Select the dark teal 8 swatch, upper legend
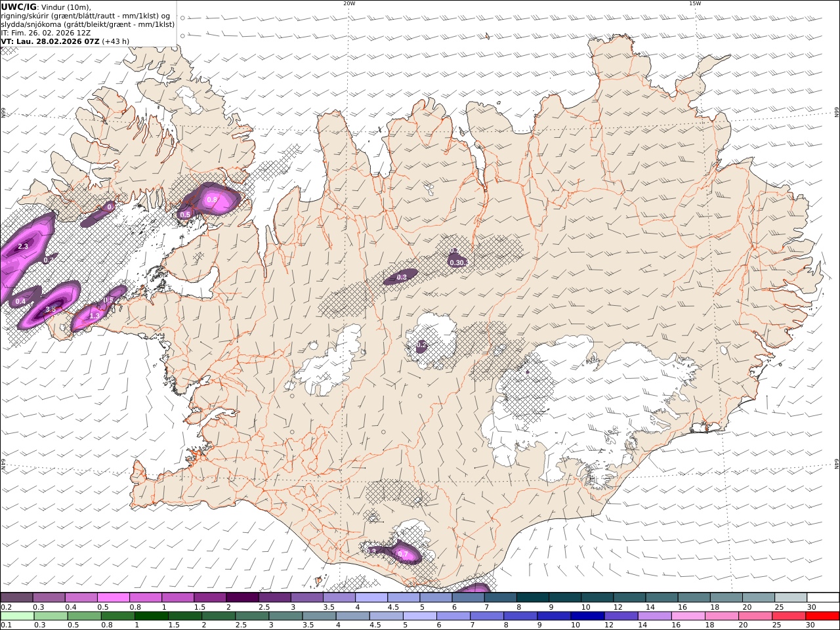 click(533, 597)
